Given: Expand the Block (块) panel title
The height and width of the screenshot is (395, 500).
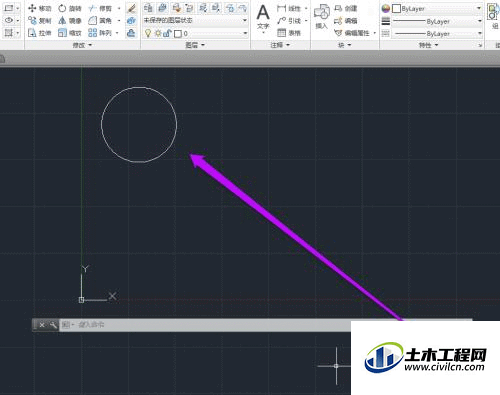Looking at the screenshot, I should [x=344, y=45].
